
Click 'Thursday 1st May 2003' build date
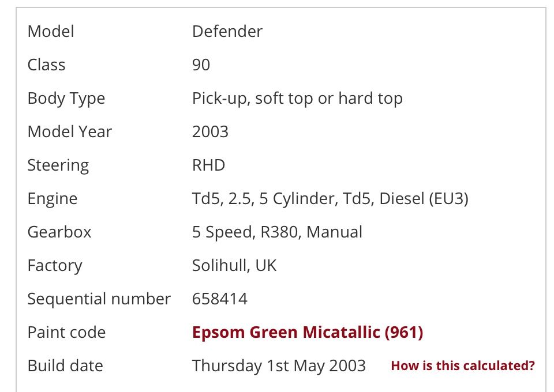(x=279, y=366)
